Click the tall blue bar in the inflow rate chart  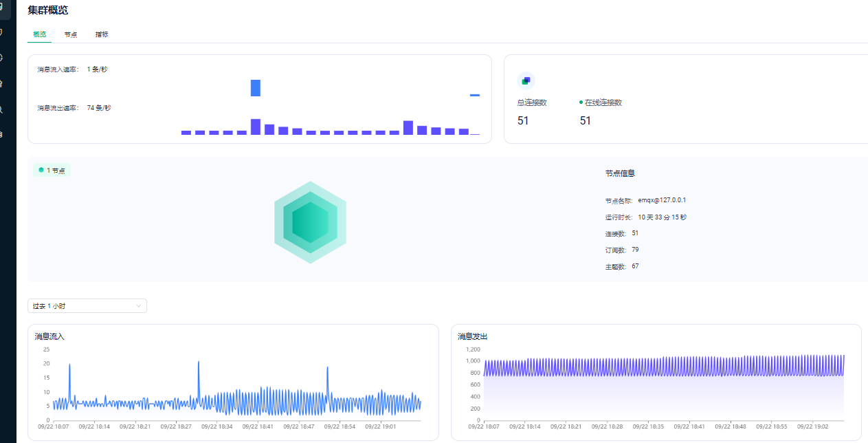point(256,88)
